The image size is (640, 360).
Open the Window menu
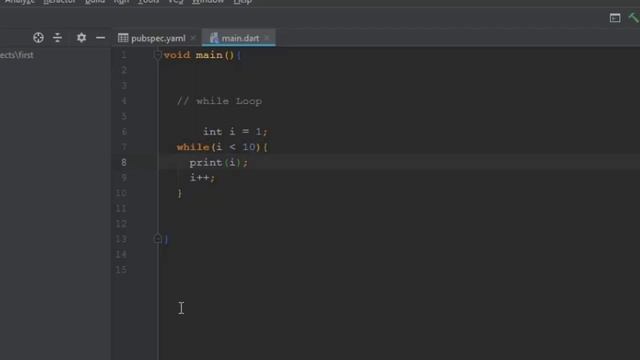coord(208,2)
